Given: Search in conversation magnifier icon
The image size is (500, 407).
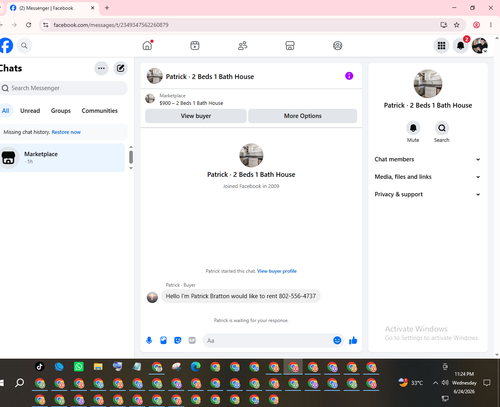Looking at the screenshot, I should click(x=442, y=128).
